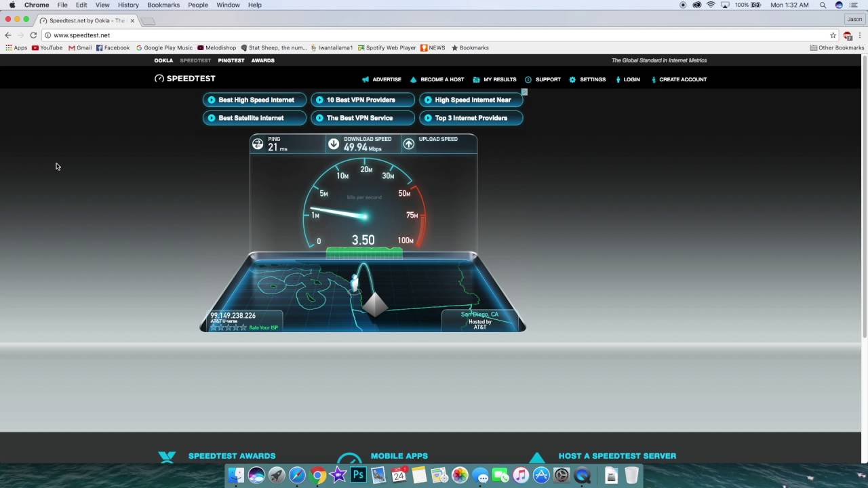Open the Google Play Music bookmark

click(165, 48)
